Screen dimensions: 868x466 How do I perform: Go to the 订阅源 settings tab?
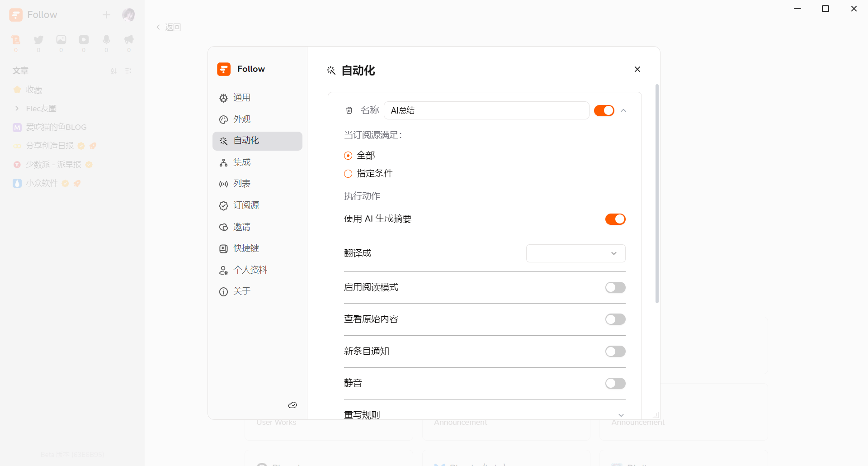coord(246,205)
